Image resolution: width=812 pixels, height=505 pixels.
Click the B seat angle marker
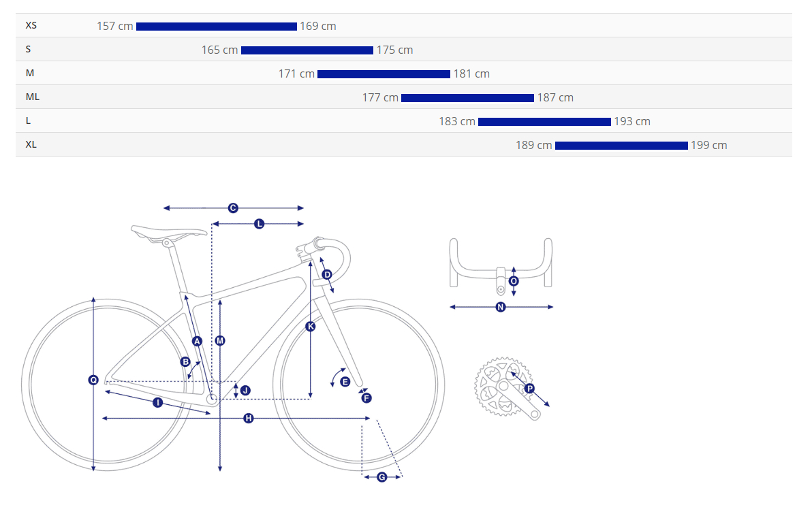coord(185,361)
